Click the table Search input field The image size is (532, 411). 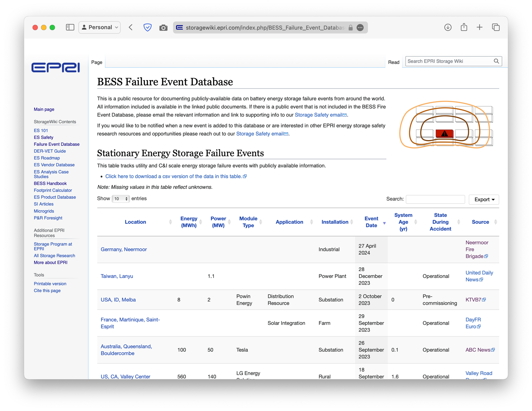[x=435, y=199]
